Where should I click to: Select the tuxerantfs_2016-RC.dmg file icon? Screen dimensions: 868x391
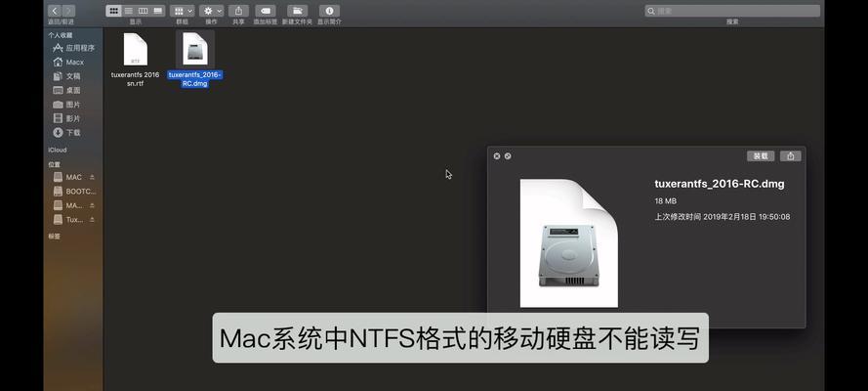195,49
